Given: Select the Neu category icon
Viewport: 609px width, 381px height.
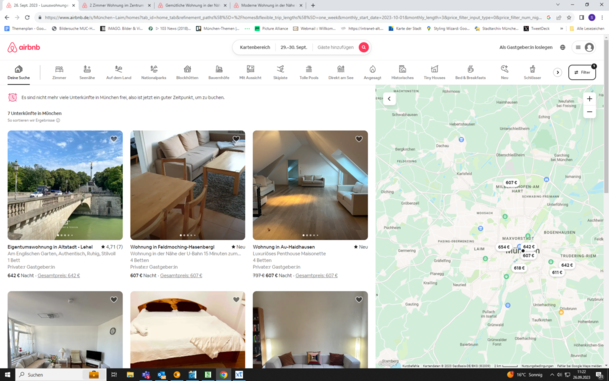Looking at the screenshot, I should coord(504,69).
